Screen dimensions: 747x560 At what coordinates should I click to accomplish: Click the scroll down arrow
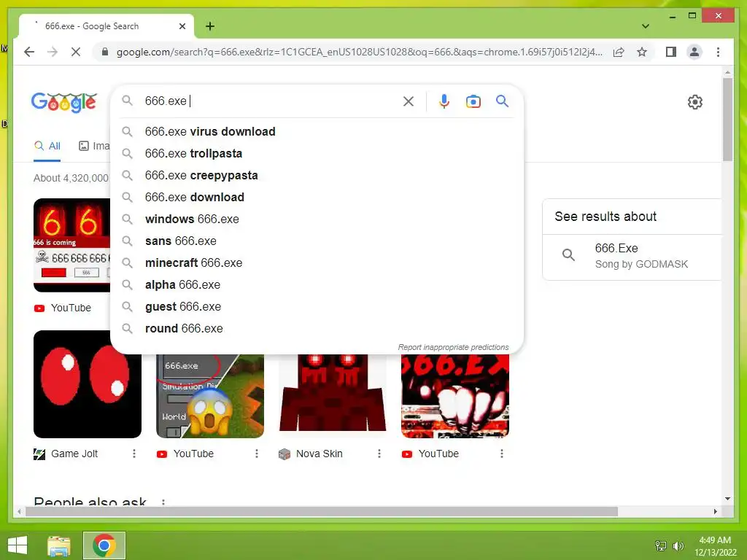click(x=727, y=499)
